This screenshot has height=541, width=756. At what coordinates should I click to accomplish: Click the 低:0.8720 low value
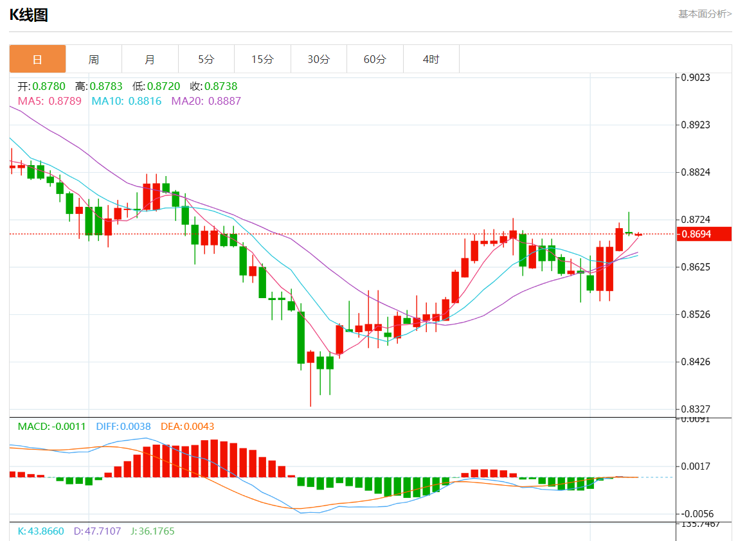click(156, 86)
